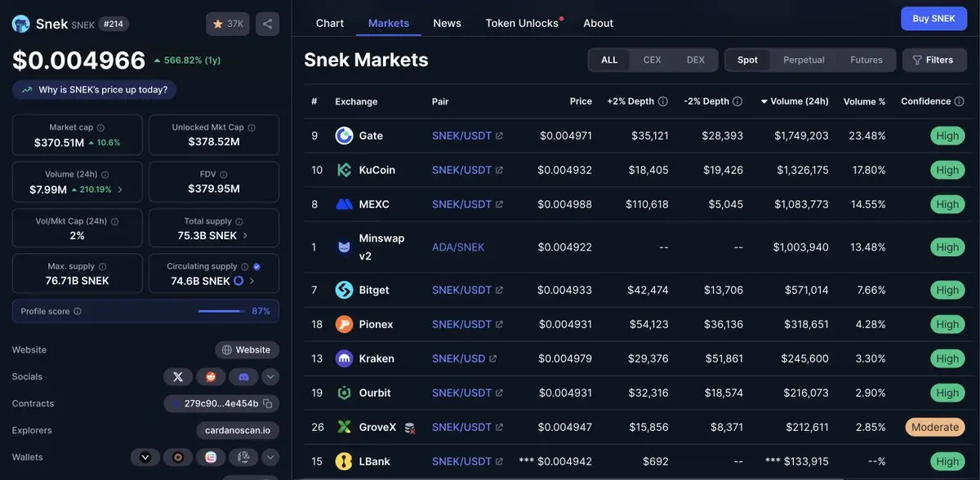980x480 pixels.
Task: Click KuCoin volume $1,326,175
Action: click(803, 170)
